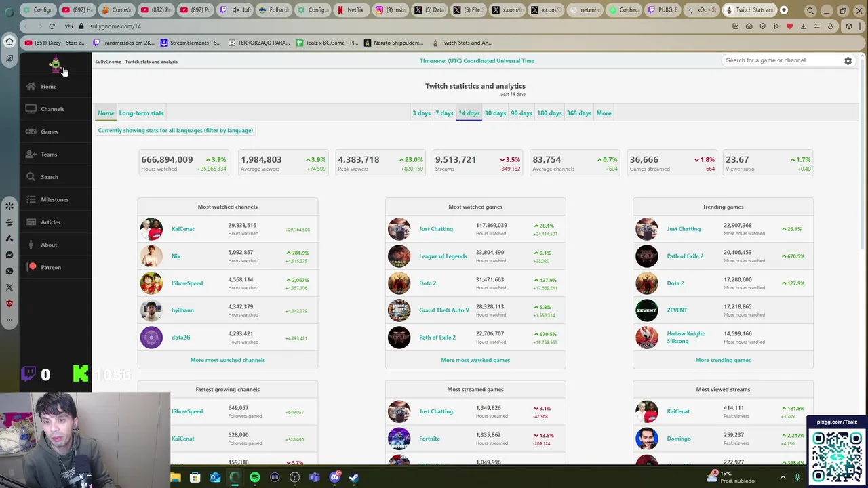Image resolution: width=868 pixels, height=488 pixels.
Task: Open browser downloads icon
Action: tap(803, 26)
